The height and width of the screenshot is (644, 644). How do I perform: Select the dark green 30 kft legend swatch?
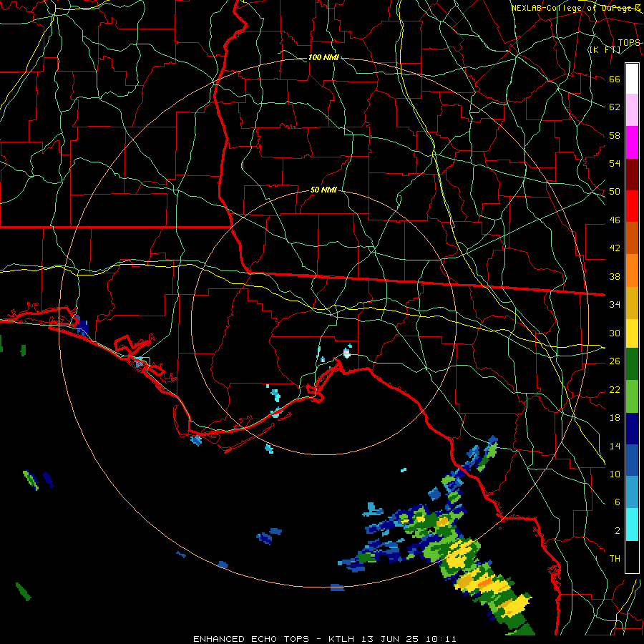(632, 364)
